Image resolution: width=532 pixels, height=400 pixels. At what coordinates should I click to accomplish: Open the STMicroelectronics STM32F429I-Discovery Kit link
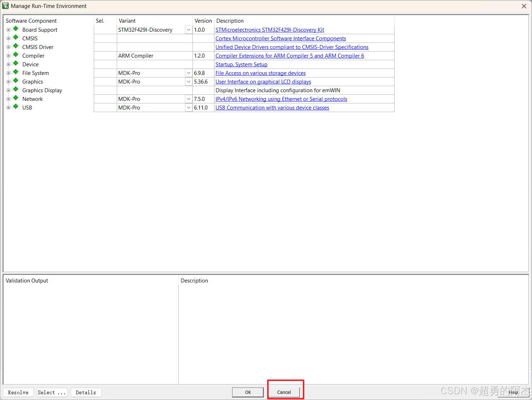tap(270, 30)
